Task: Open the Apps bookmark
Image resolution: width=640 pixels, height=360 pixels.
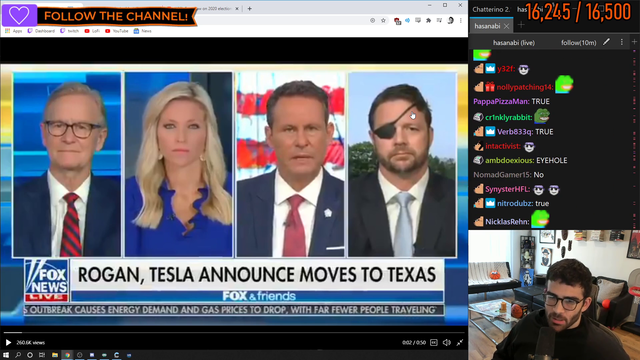Action: (13, 31)
